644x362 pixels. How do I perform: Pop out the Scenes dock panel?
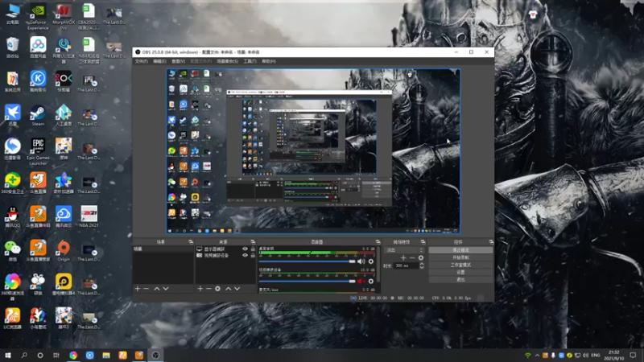click(191, 242)
